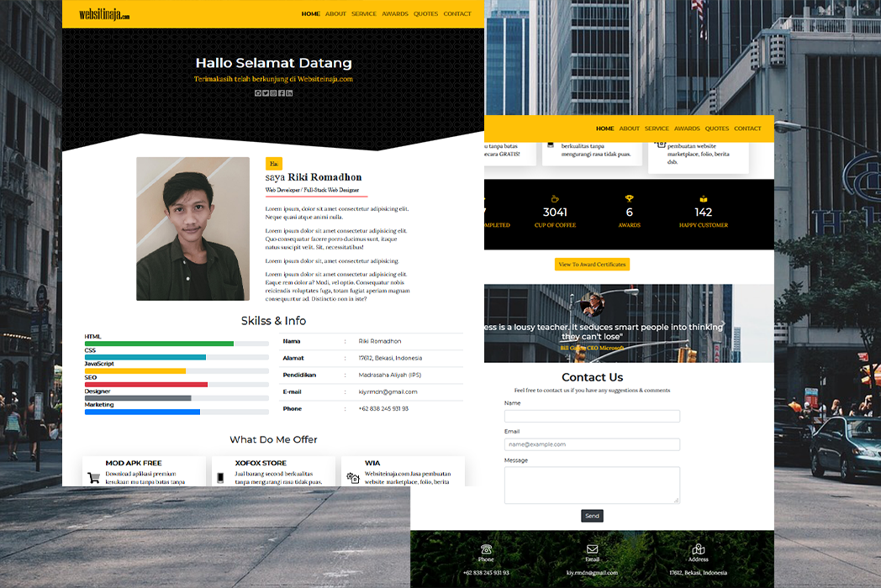Click the book reader icon above 142
The image size is (881, 588).
[x=704, y=199]
